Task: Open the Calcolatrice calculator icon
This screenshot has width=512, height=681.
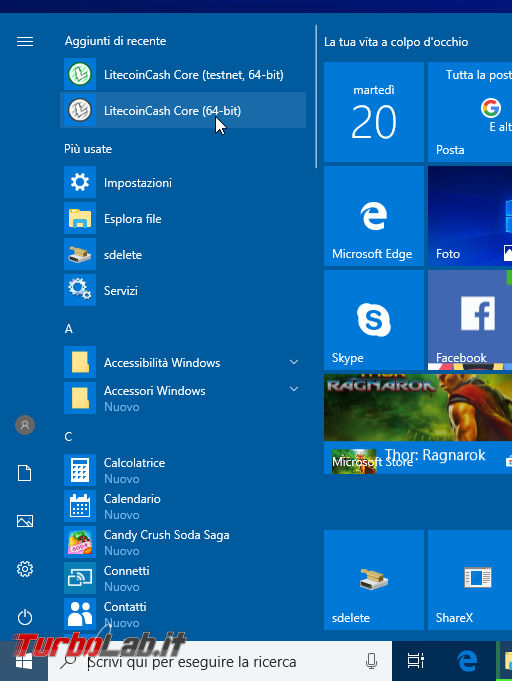Action: tap(80, 470)
